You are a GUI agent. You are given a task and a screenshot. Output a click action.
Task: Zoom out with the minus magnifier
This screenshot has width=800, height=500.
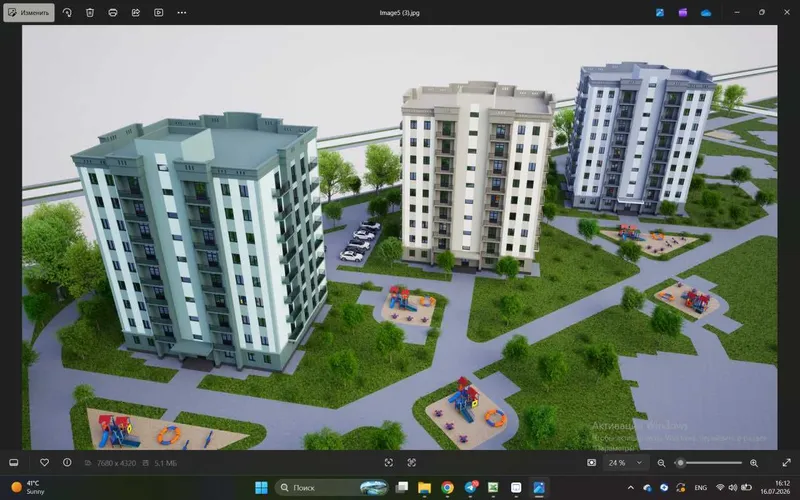[661, 463]
